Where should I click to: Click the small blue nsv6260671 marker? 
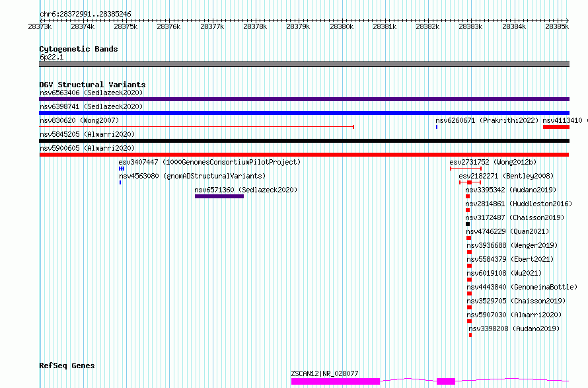tap(437, 127)
